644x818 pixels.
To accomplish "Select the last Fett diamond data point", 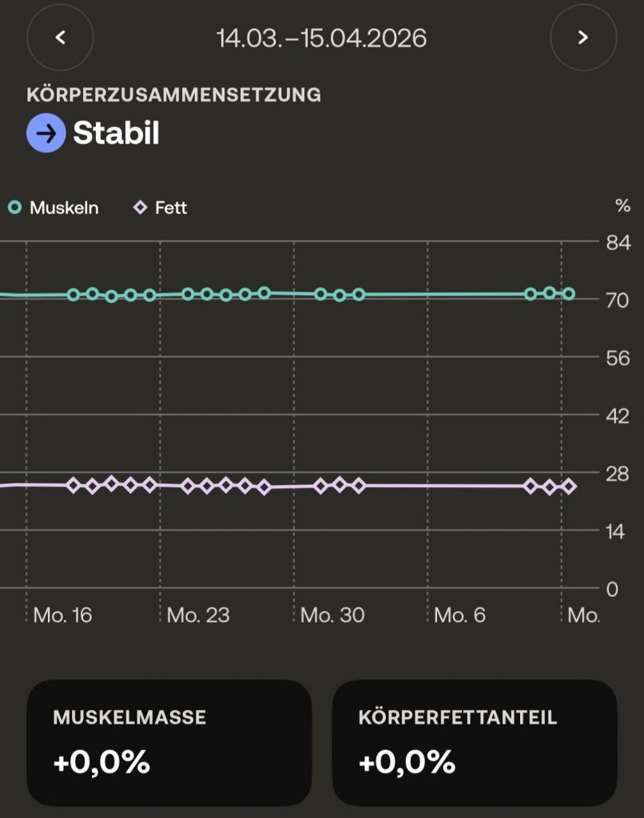I will click(x=569, y=486).
